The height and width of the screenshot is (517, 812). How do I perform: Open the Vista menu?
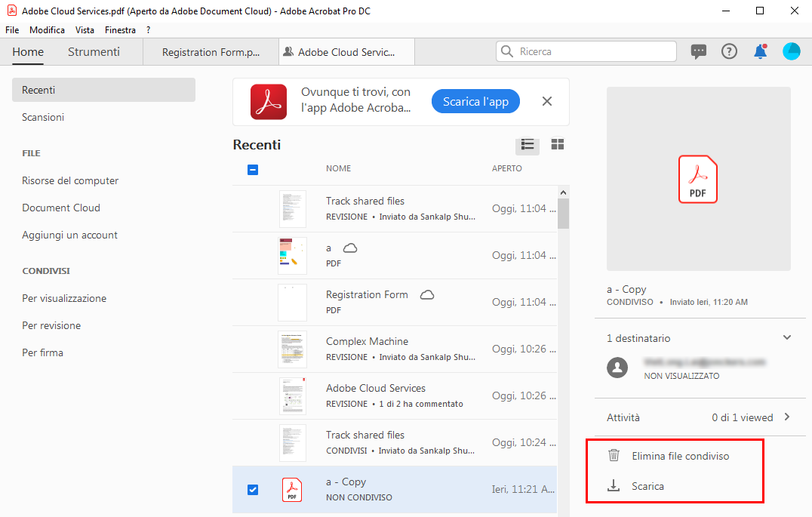point(85,30)
